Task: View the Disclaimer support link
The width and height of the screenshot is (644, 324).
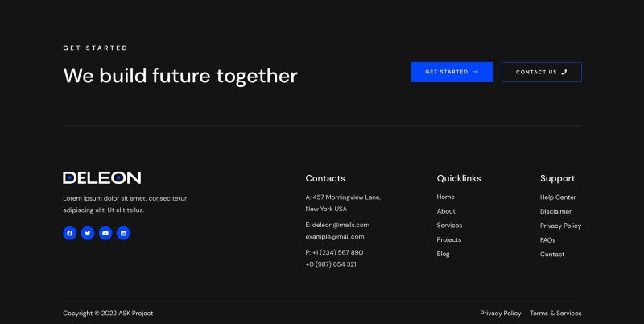Action: (555, 211)
